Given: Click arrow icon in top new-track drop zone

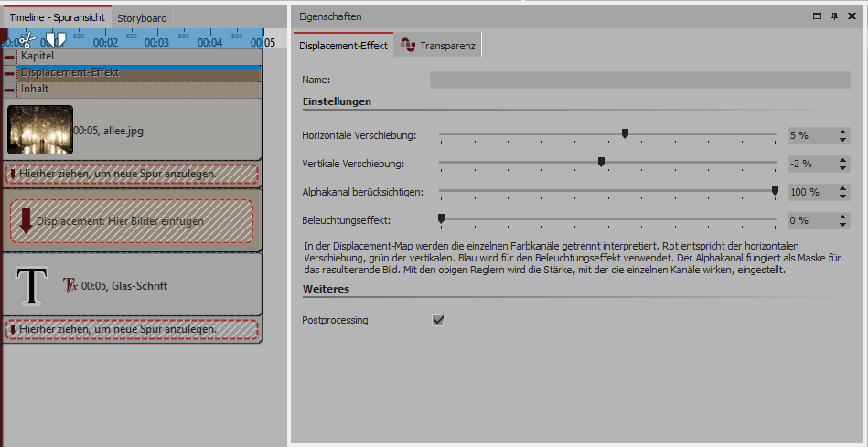Looking at the screenshot, I should point(13,174).
